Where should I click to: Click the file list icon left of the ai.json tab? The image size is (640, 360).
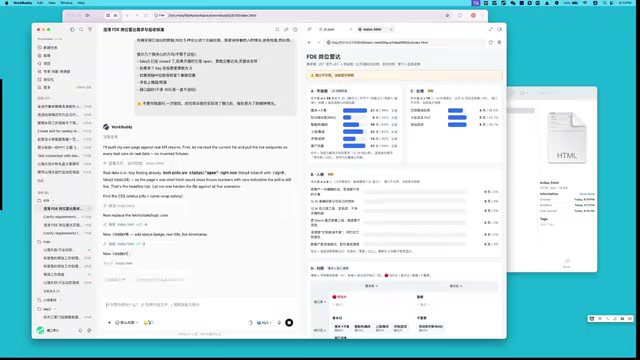(309, 29)
